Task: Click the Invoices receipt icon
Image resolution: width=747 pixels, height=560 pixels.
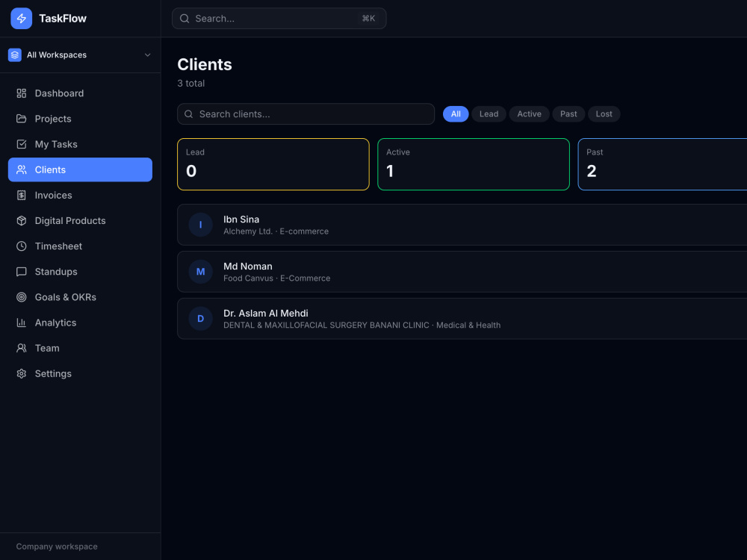Action: click(22, 195)
